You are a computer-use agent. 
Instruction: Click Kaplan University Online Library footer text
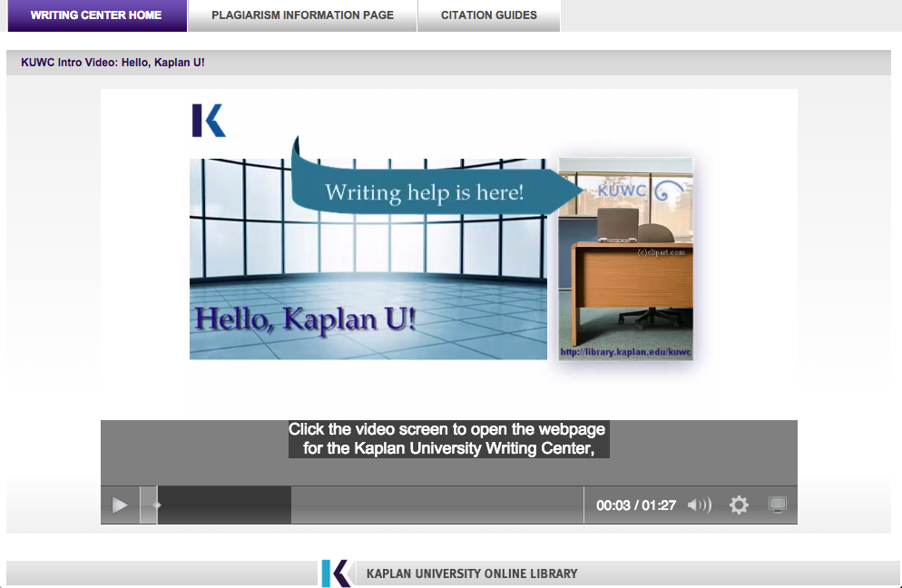coord(472,573)
